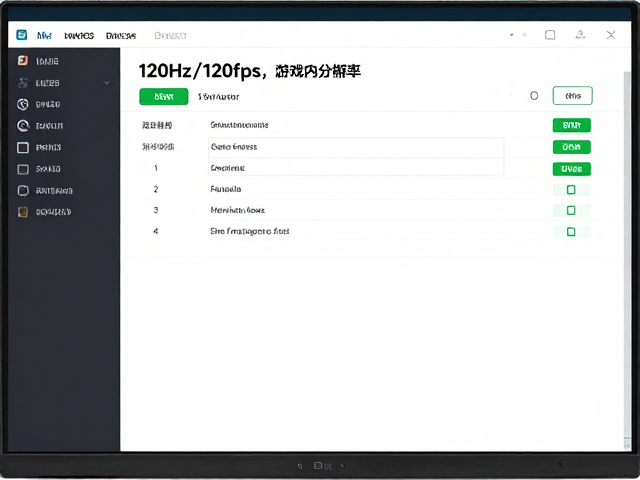Open the third sidebar item's clock icon

point(23,104)
